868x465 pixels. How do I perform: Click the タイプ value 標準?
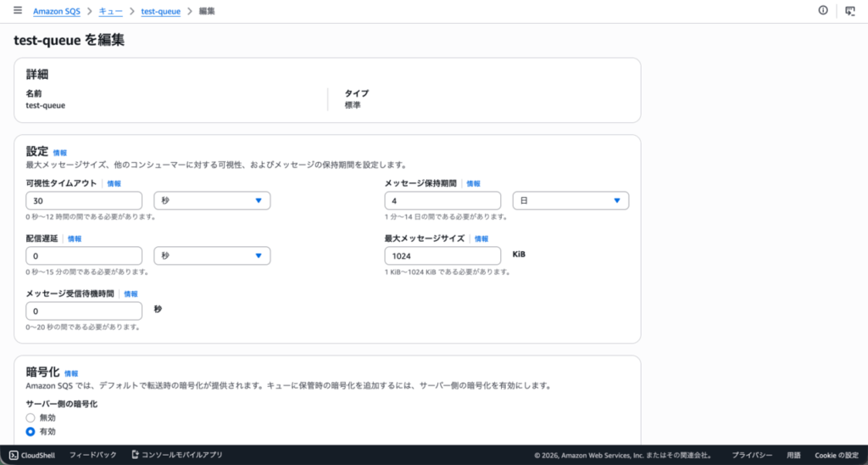click(x=353, y=105)
